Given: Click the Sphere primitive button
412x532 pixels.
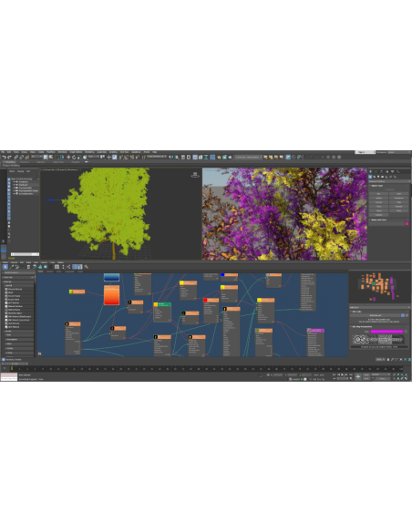Looking at the screenshot, I should pos(379,198).
